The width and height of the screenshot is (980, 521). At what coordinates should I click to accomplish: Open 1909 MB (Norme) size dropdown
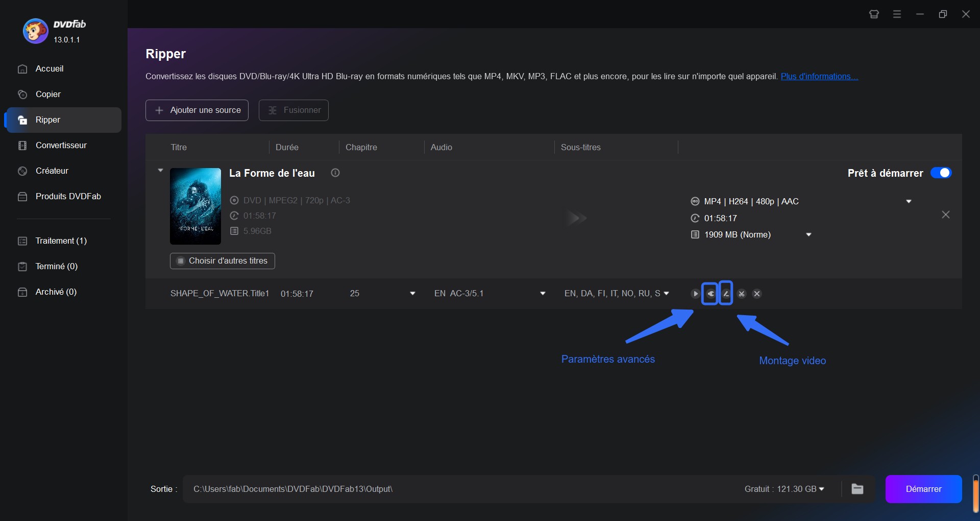coord(808,234)
